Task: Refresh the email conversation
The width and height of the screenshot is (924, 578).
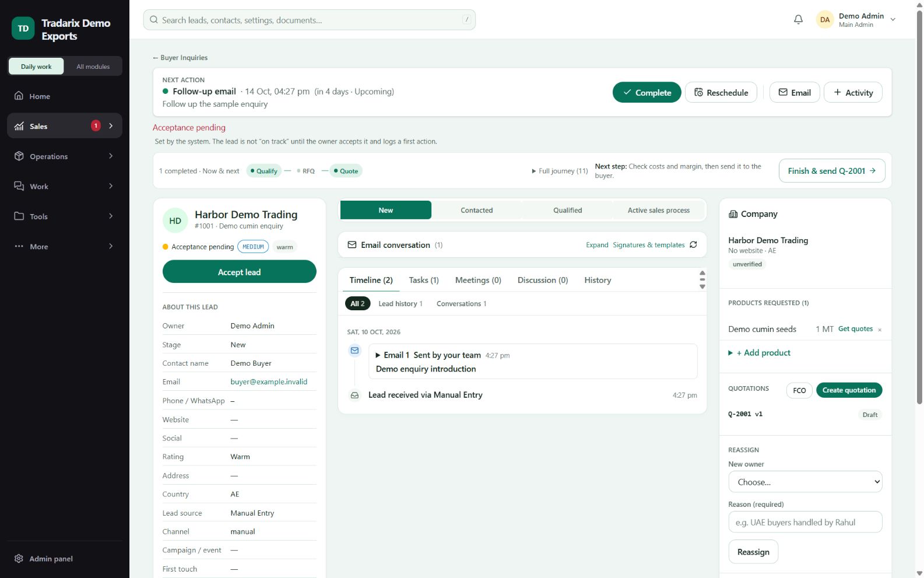Action: coord(693,245)
